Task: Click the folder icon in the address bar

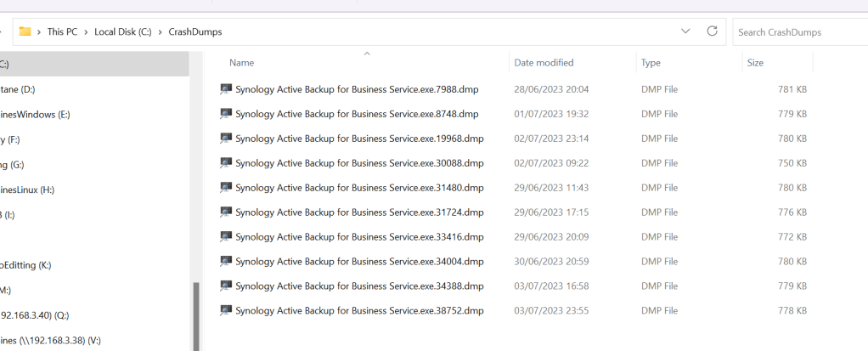Action: coord(25,31)
